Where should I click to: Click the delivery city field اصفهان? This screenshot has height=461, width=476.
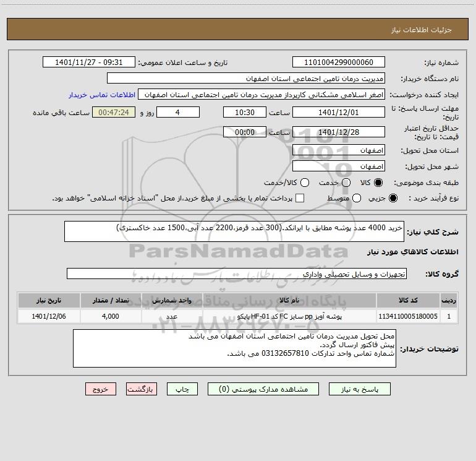click(x=339, y=166)
